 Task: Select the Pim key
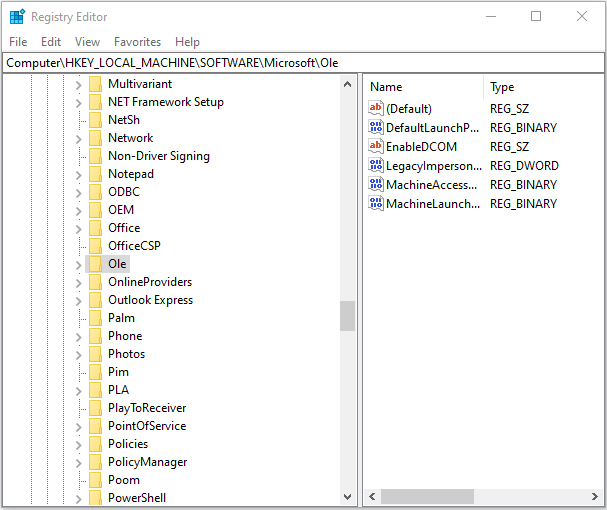coord(118,372)
